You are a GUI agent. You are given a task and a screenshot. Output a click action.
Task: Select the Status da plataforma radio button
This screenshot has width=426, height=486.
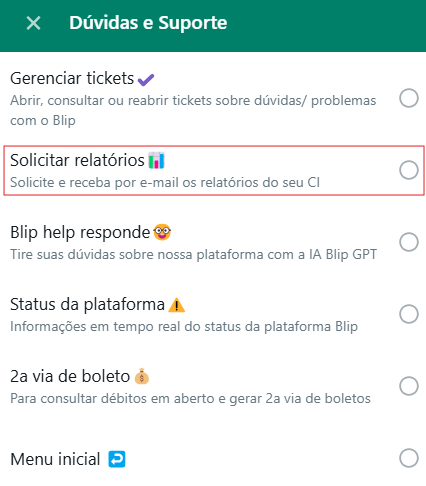(x=409, y=314)
